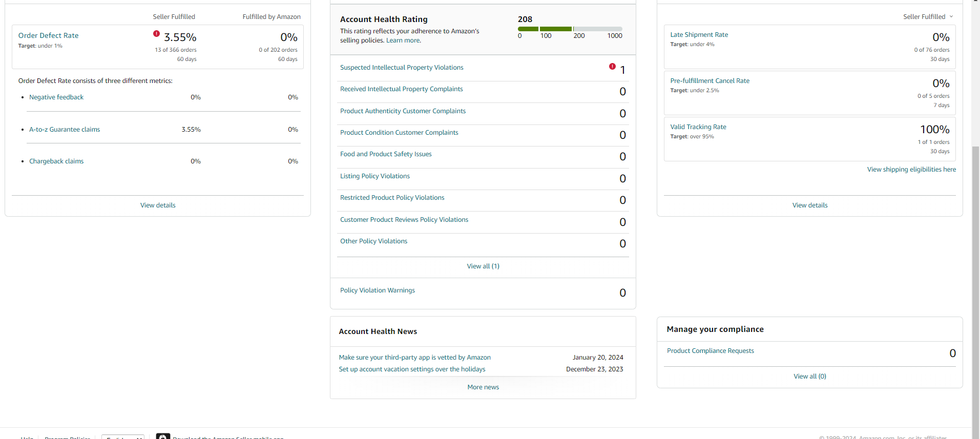Open Negative feedback details
This screenshot has width=980, height=439.
(x=56, y=97)
